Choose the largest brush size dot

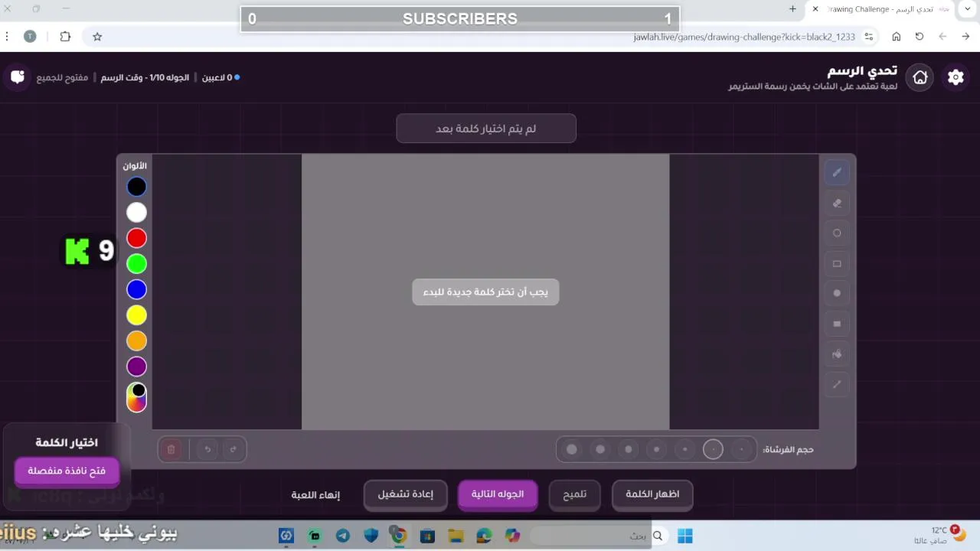coord(572,449)
